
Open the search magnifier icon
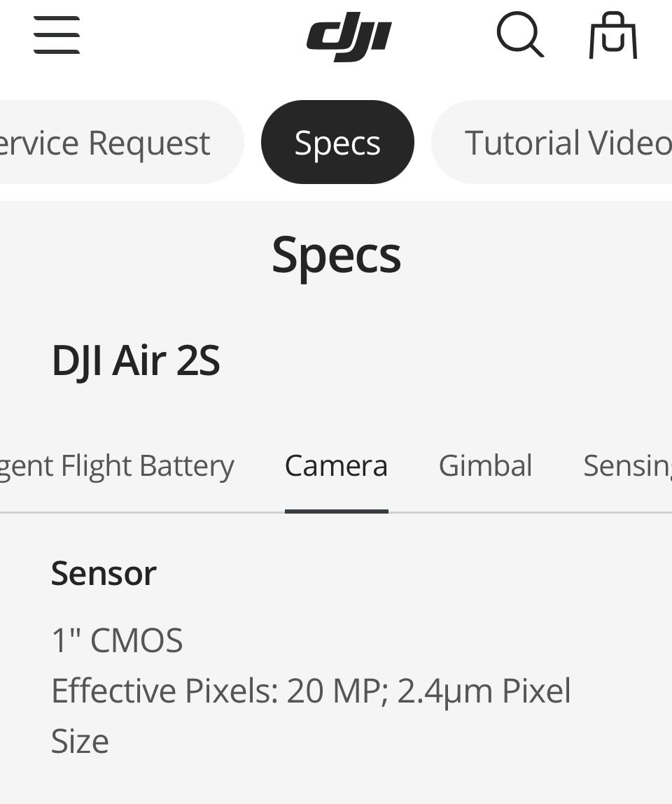[519, 35]
